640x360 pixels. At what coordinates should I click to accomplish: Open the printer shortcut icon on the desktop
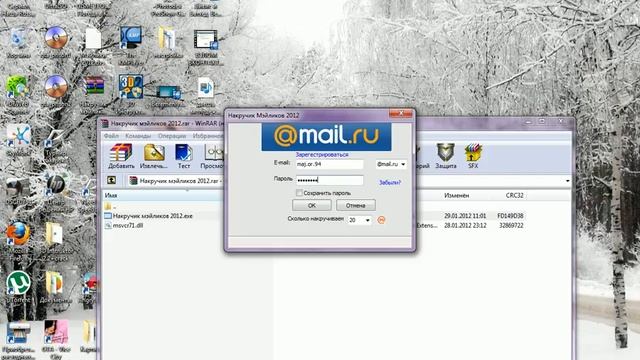point(18,333)
